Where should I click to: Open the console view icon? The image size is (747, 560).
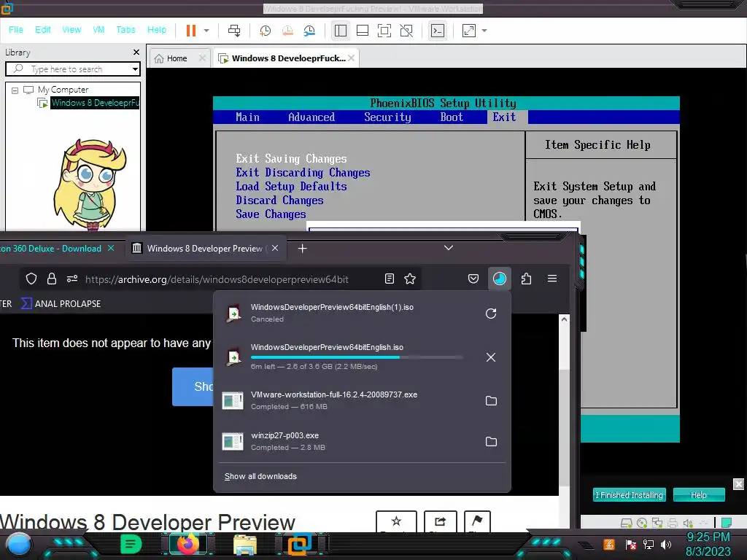click(438, 31)
